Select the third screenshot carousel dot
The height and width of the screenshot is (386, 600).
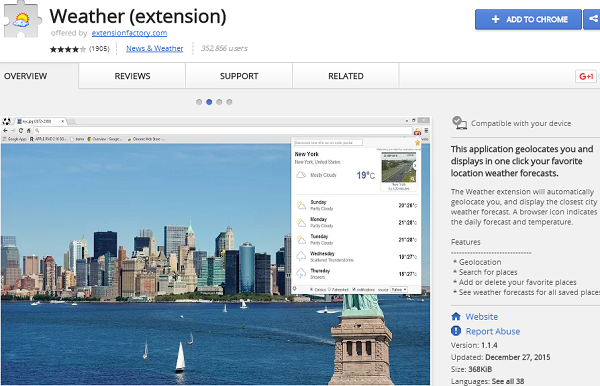tap(219, 102)
